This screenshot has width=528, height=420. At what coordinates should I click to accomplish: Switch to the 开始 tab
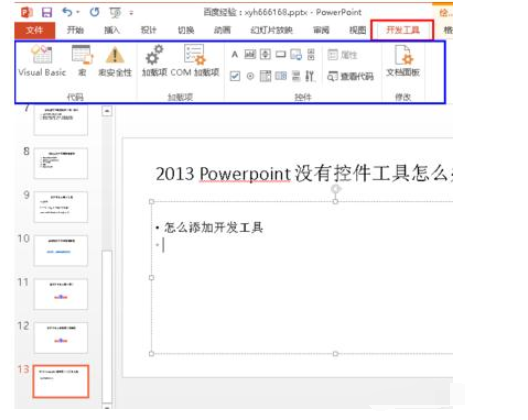coord(75,30)
